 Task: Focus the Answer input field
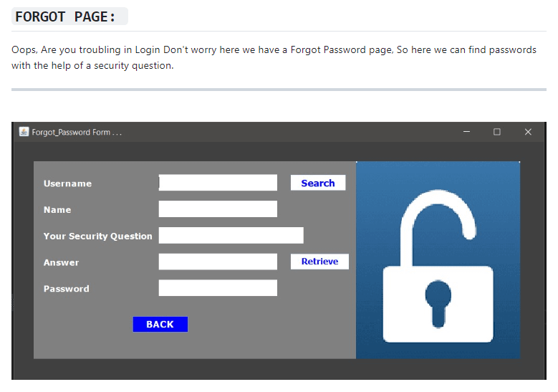[218, 262]
